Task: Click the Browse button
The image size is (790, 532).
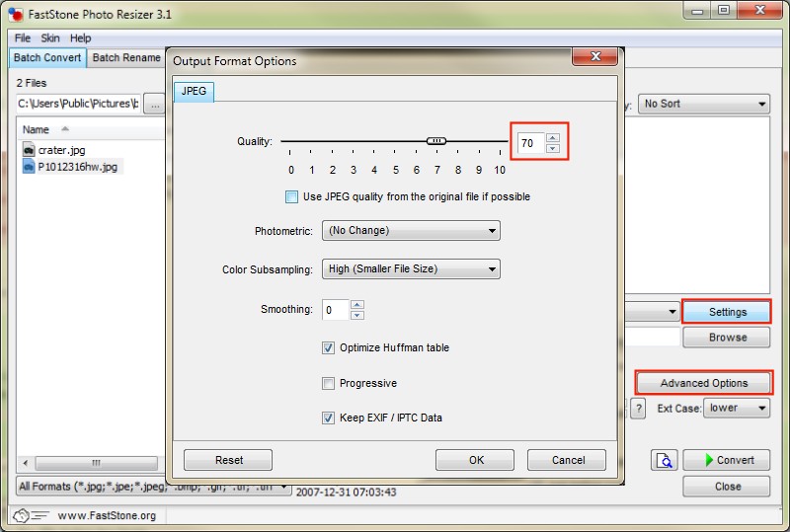Action: tap(727, 337)
